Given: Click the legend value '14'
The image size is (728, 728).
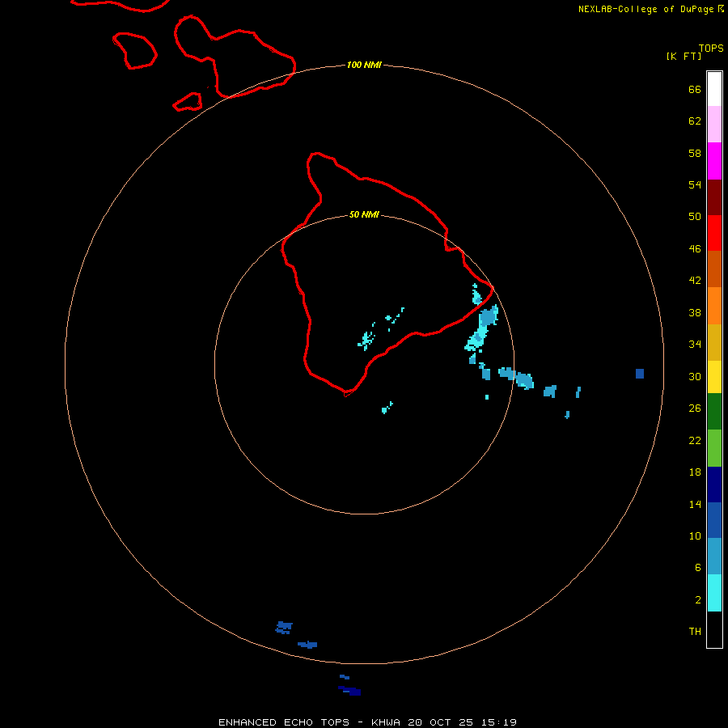Looking at the screenshot, I should [695, 504].
